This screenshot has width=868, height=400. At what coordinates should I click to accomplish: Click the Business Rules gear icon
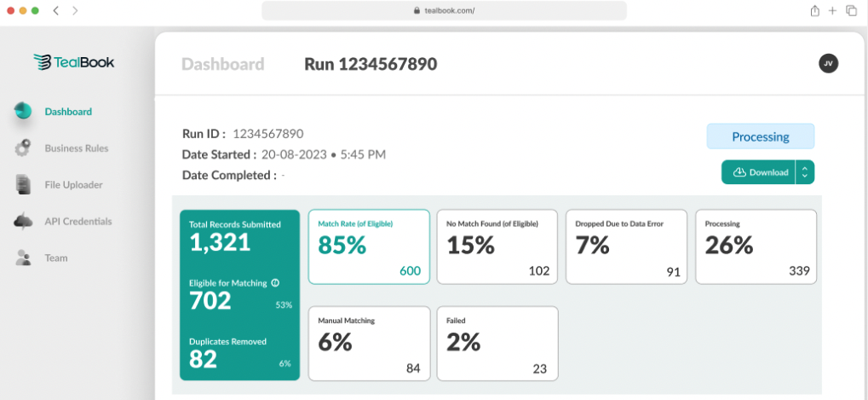tap(23, 148)
